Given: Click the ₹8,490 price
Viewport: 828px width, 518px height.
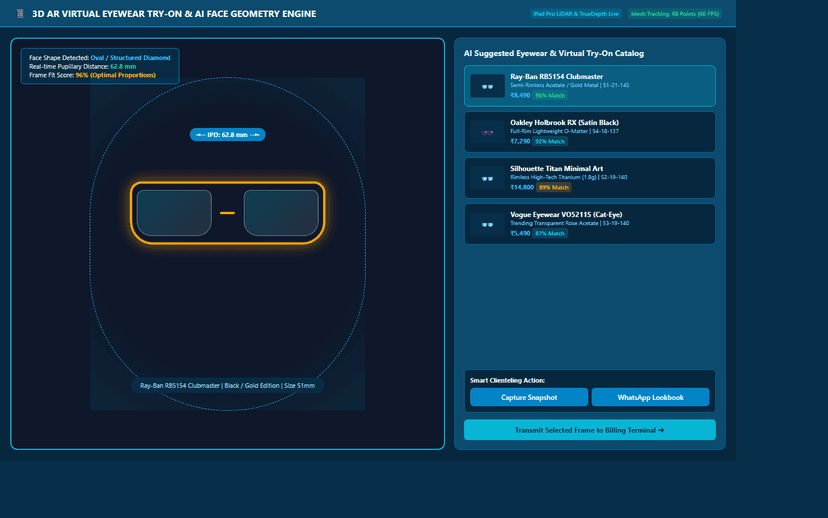Looking at the screenshot, I should point(520,96).
